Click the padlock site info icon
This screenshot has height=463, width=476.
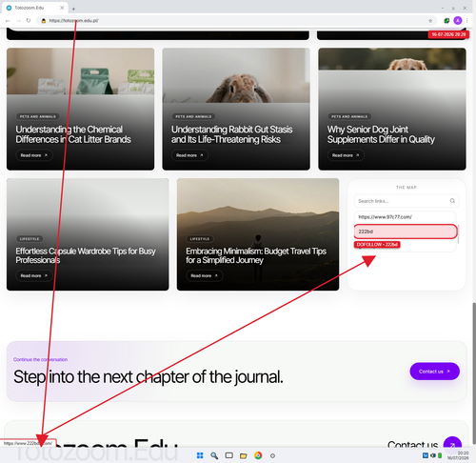pos(44,21)
